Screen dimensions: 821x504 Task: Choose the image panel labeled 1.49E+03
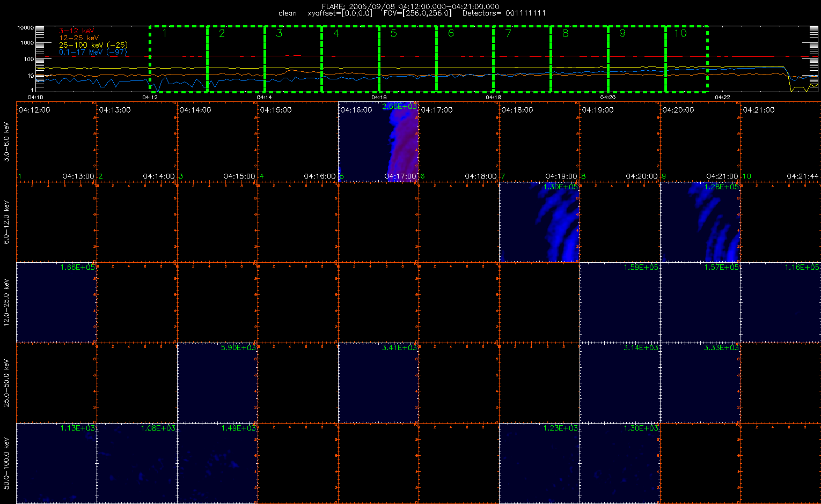(217, 463)
